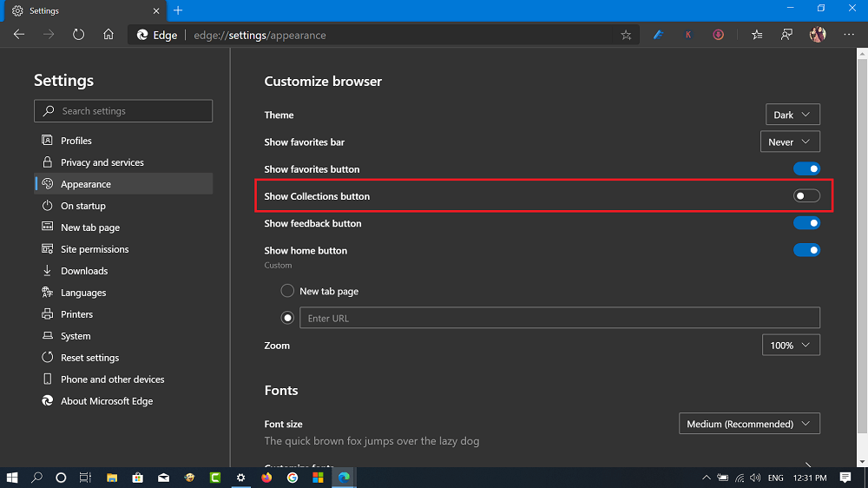Open System settings section
Image resolution: width=868 pixels, height=488 pixels.
pos(123,336)
